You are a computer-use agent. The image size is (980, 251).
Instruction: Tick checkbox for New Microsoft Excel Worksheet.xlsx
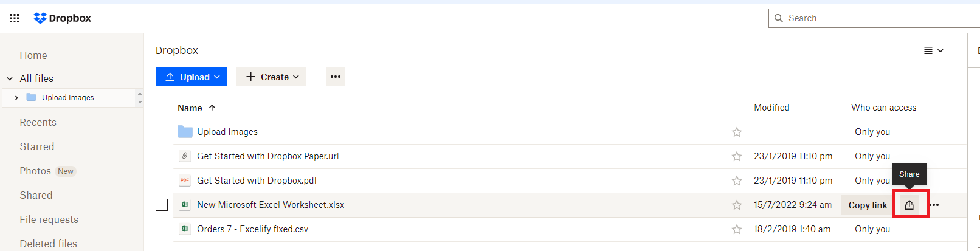click(162, 205)
